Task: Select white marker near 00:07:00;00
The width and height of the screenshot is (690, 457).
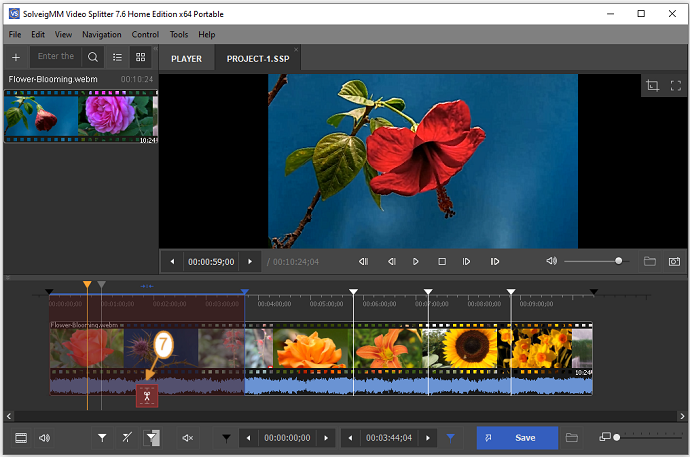Action: pos(428,292)
